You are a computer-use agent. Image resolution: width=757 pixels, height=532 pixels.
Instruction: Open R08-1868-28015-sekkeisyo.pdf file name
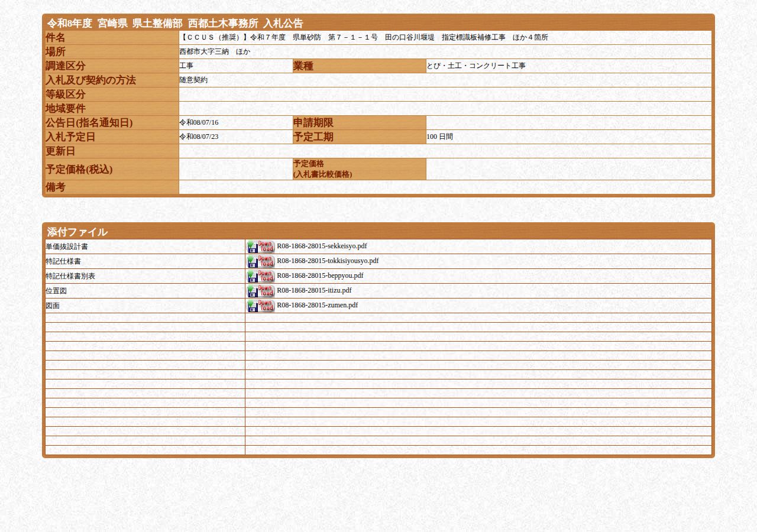tap(322, 246)
